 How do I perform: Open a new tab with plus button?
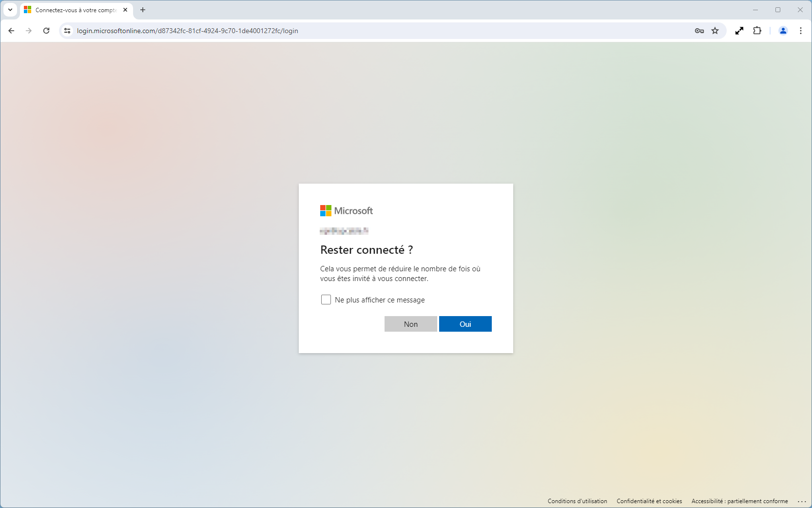(x=143, y=10)
